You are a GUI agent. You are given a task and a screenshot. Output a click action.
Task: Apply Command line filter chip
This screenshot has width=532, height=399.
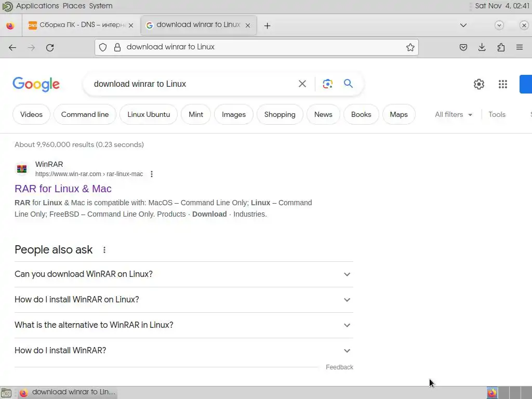coord(85,115)
